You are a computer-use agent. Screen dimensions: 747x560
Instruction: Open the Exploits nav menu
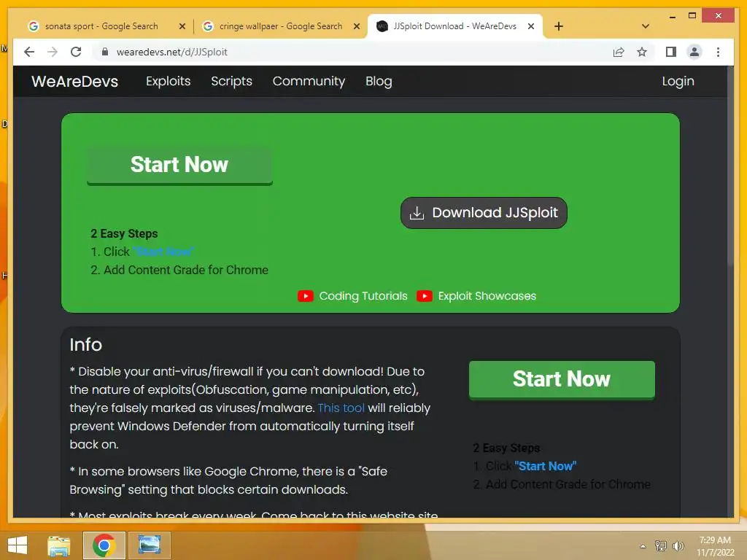pyautogui.click(x=169, y=82)
